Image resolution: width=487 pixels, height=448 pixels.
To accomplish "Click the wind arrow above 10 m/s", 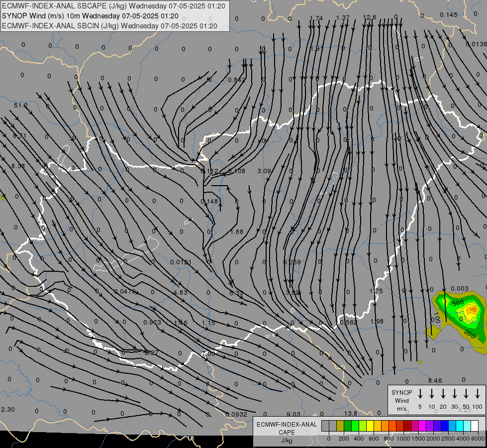I will [x=431, y=394].
